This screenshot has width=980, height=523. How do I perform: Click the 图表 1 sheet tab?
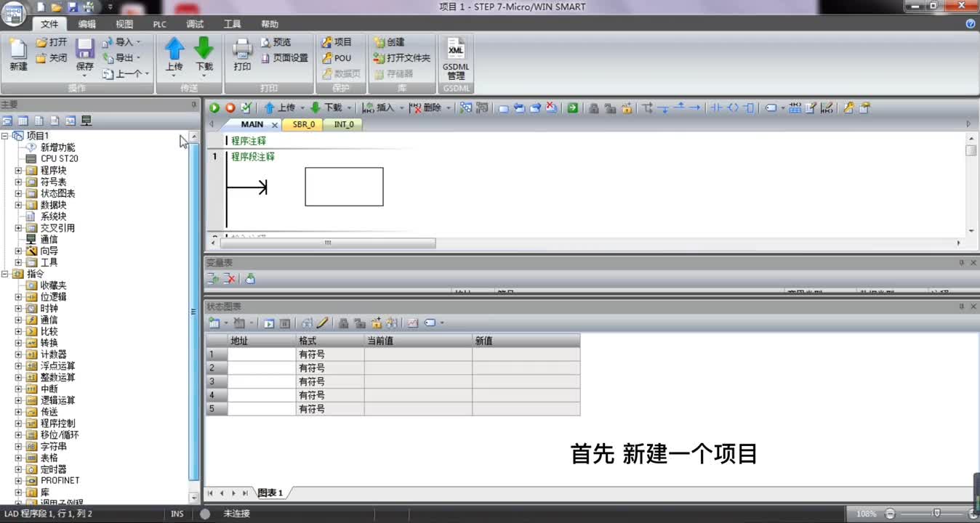click(270, 492)
